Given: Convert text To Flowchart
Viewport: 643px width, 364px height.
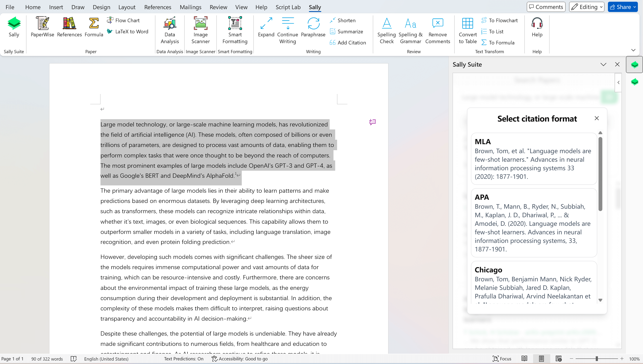Looking at the screenshot, I should 499,20.
